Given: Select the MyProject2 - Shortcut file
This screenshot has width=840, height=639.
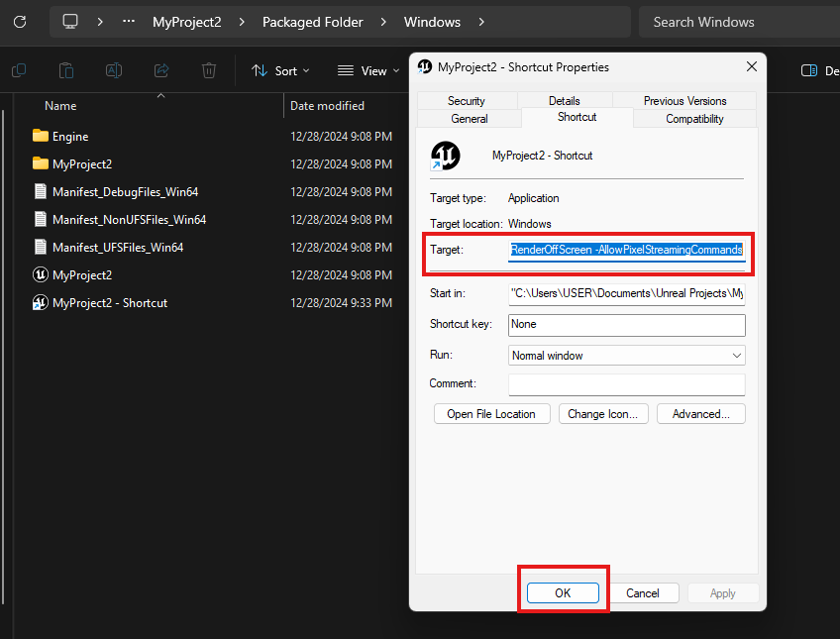Looking at the screenshot, I should point(109,302).
